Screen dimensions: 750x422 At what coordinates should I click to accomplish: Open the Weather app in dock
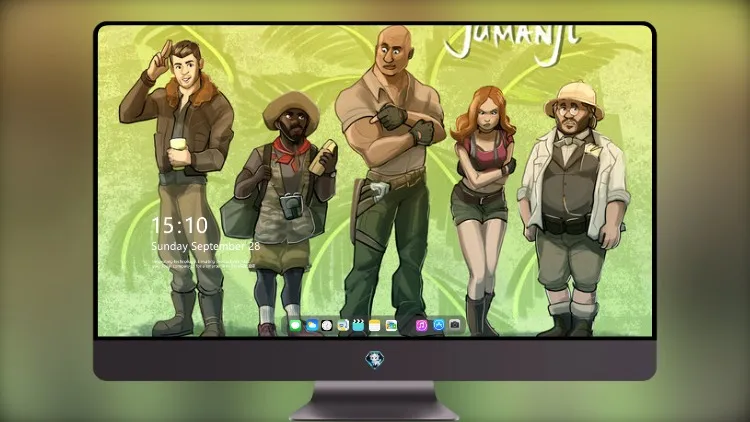(x=311, y=326)
